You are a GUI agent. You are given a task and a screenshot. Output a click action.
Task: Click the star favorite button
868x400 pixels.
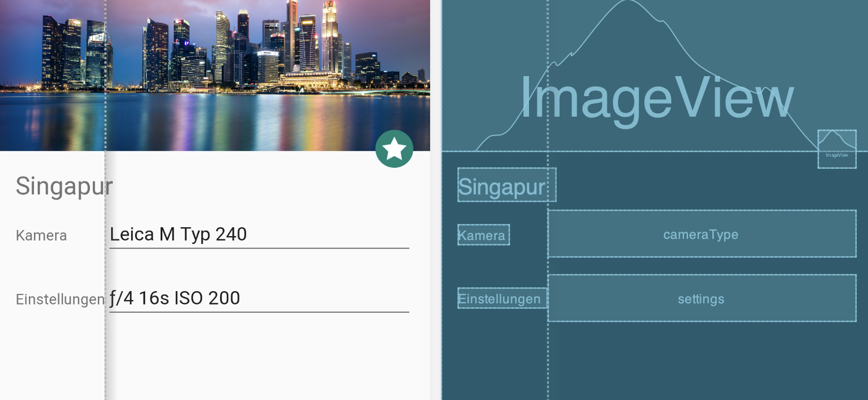click(x=394, y=149)
